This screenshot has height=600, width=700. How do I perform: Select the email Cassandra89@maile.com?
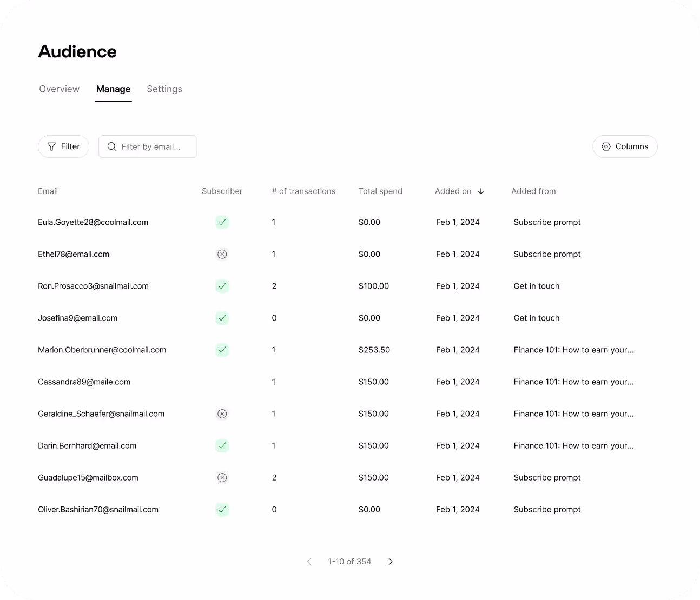click(84, 382)
